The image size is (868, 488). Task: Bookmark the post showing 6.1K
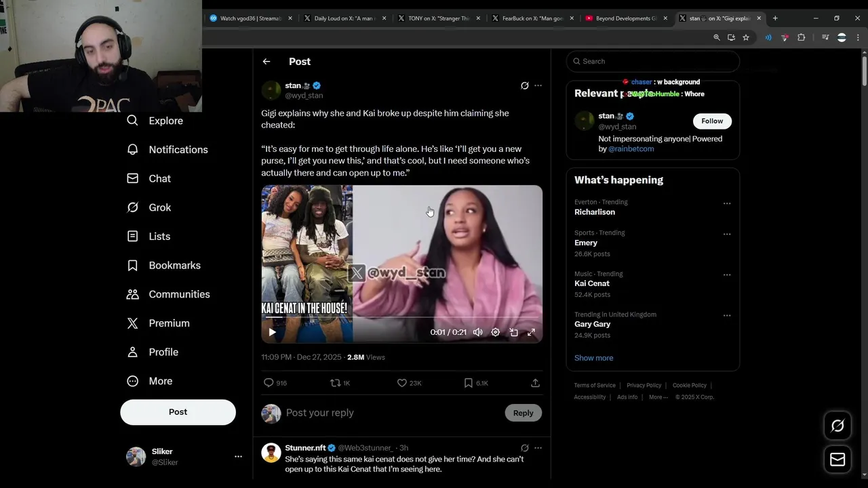476,383
